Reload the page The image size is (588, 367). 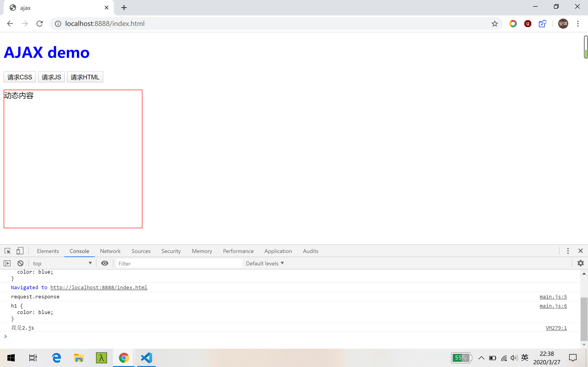click(40, 24)
